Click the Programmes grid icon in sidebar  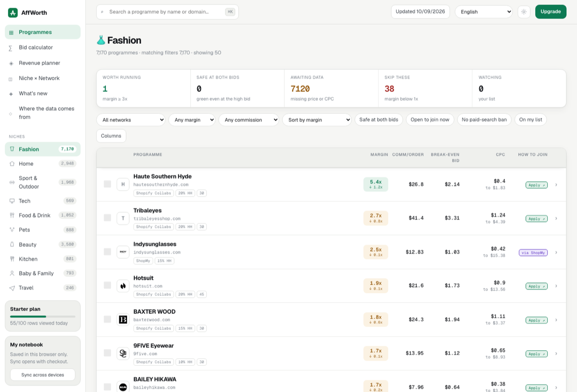[x=11, y=32]
